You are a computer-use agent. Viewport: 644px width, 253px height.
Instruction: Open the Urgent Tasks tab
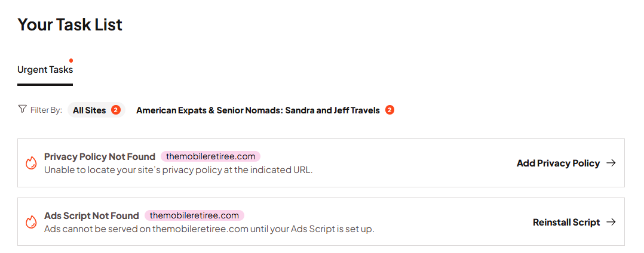point(45,70)
